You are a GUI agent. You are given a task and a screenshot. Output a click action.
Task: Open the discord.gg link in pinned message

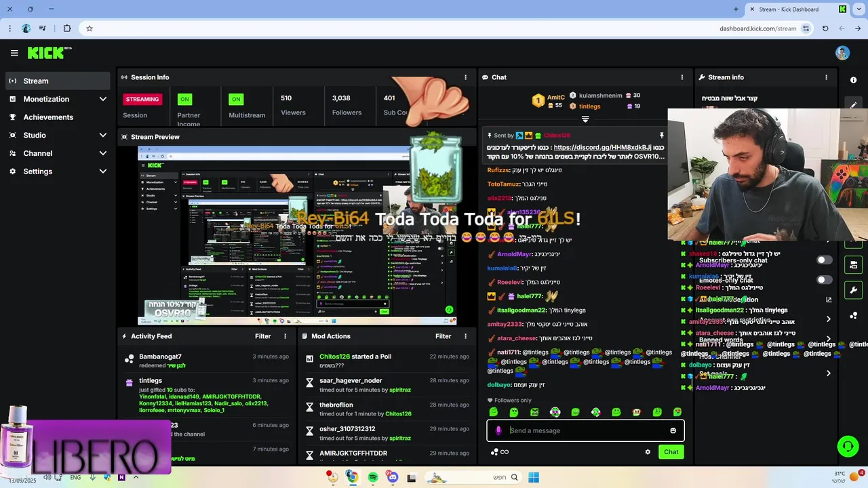(x=602, y=147)
